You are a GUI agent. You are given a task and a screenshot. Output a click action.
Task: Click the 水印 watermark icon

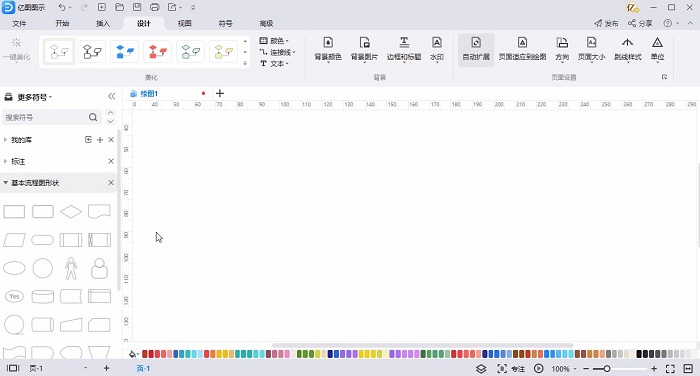[437, 49]
